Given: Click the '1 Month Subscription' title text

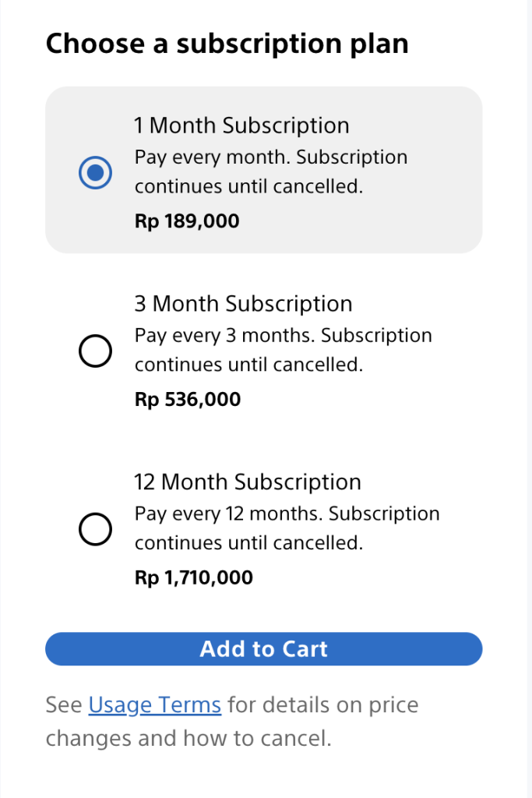Looking at the screenshot, I should coord(241,125).
